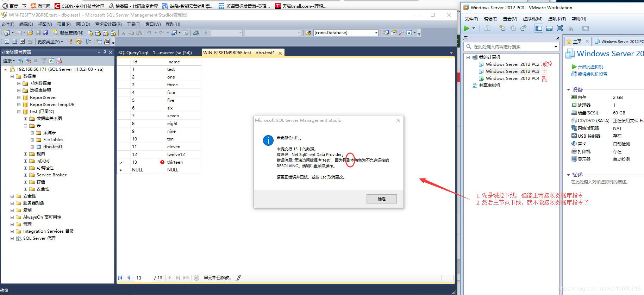Image resolution: width=644 pixels, height=295 pixels.
Task: Click the Verify SQL Syntax icon
Action: click(79, 42)
